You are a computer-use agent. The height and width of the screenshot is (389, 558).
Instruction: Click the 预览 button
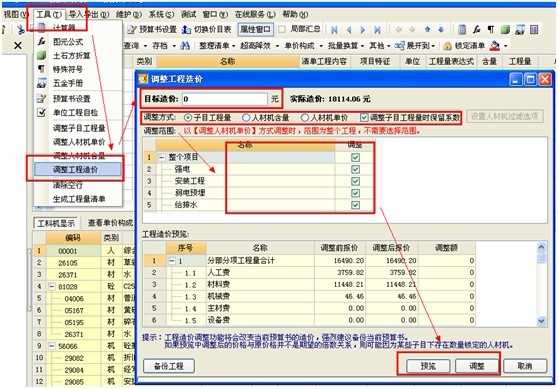point(428,366)
